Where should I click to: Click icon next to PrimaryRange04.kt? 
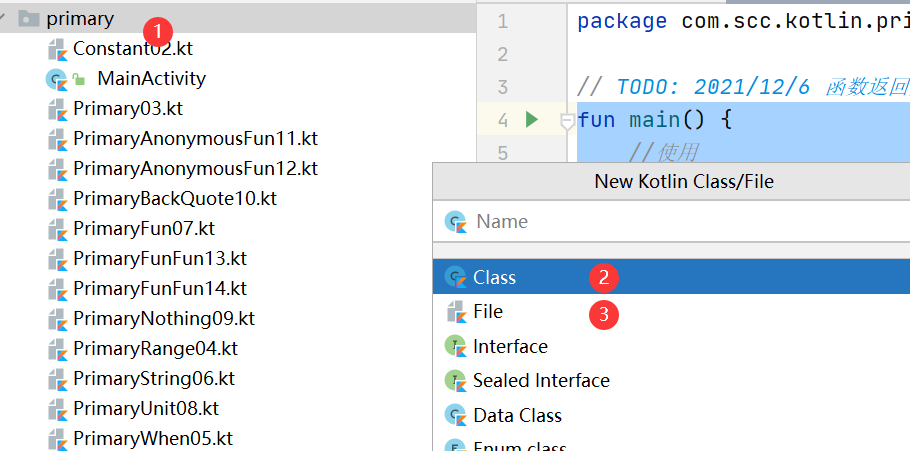click(x=56, y=349)
